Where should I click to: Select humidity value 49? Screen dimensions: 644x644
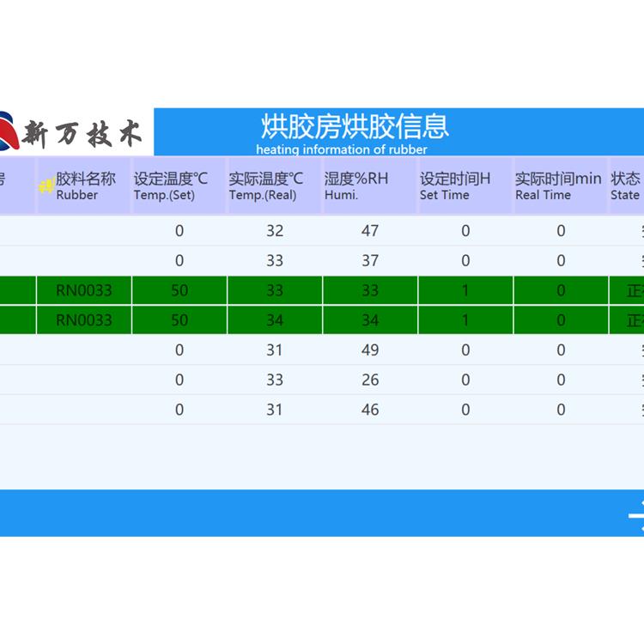coord(370,350)
